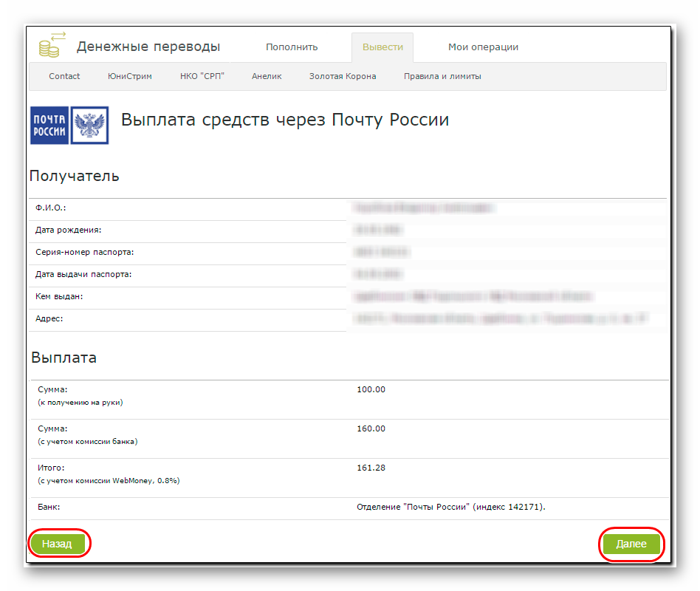Click the 161.28 total value
This screenshot has width=700, height=591.
coord(371,468)
